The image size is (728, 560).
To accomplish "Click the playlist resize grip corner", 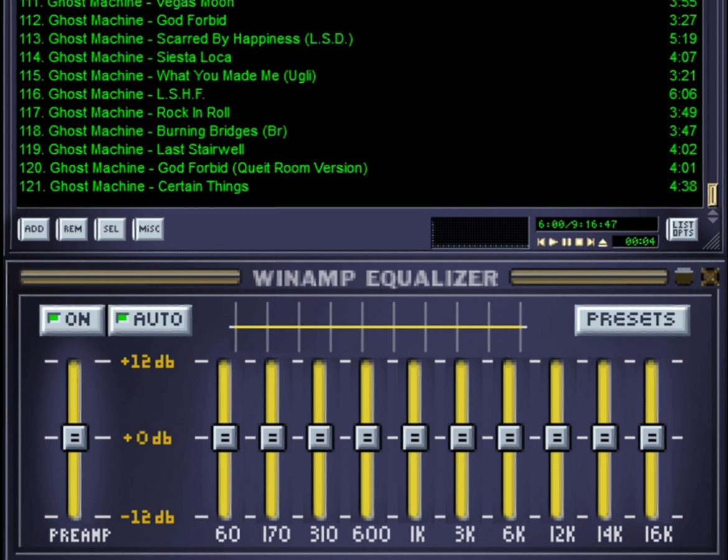I will coord(712,241).
